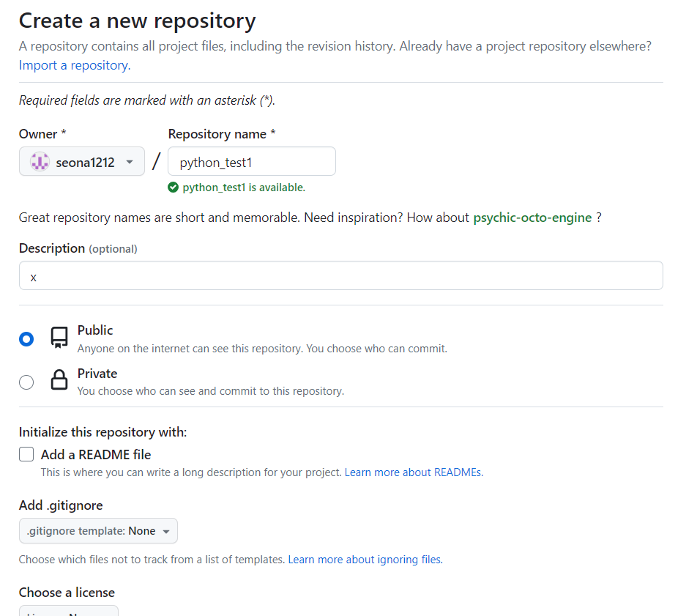
Task: Click the Owner dropdown caret arrow
Action: [x=130, y=162]
